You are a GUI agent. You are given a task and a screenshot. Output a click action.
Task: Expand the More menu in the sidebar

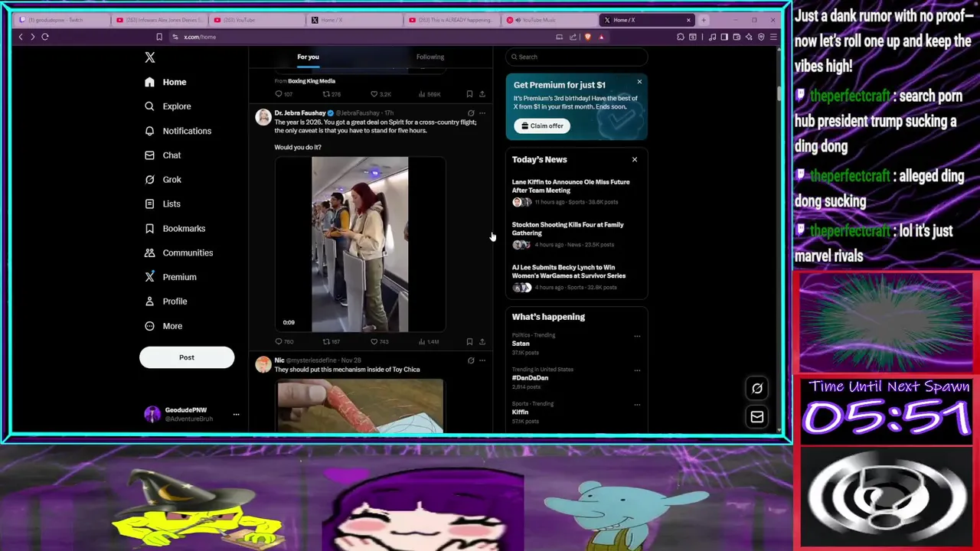coord(163,326)
